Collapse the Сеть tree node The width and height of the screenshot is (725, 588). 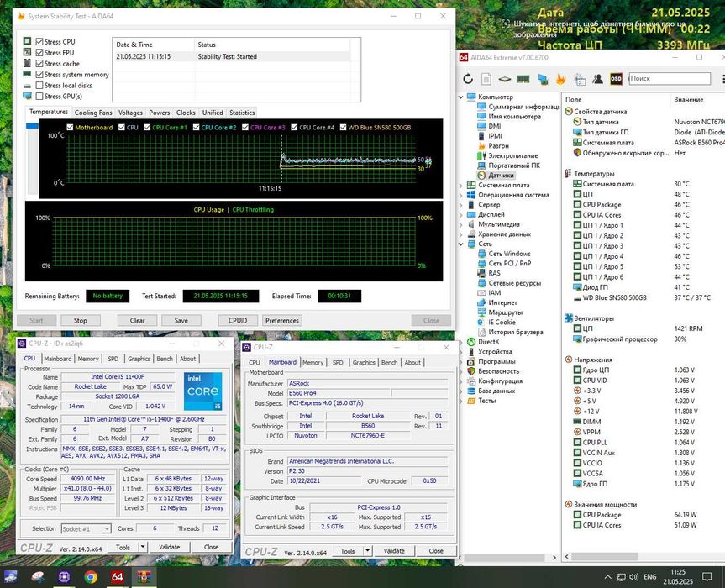[460, 244]
